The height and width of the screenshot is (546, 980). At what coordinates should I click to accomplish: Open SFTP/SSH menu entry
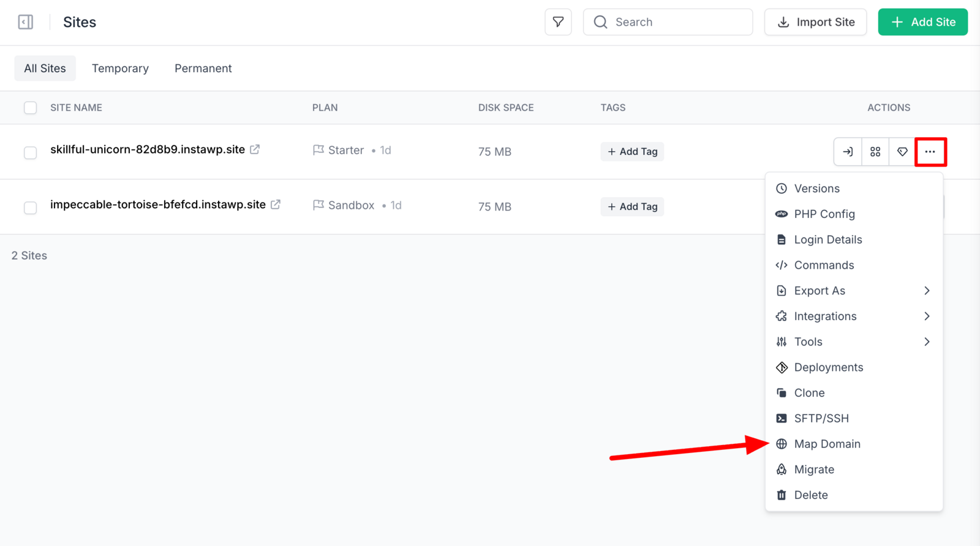pyautogui.click(x=854, y=419)
